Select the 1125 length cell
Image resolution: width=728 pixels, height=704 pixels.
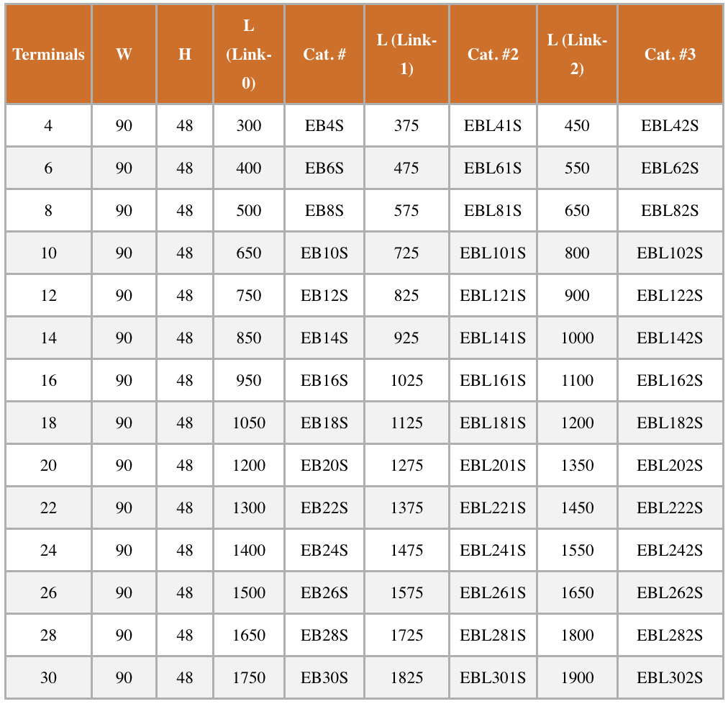tap(406, 423)
